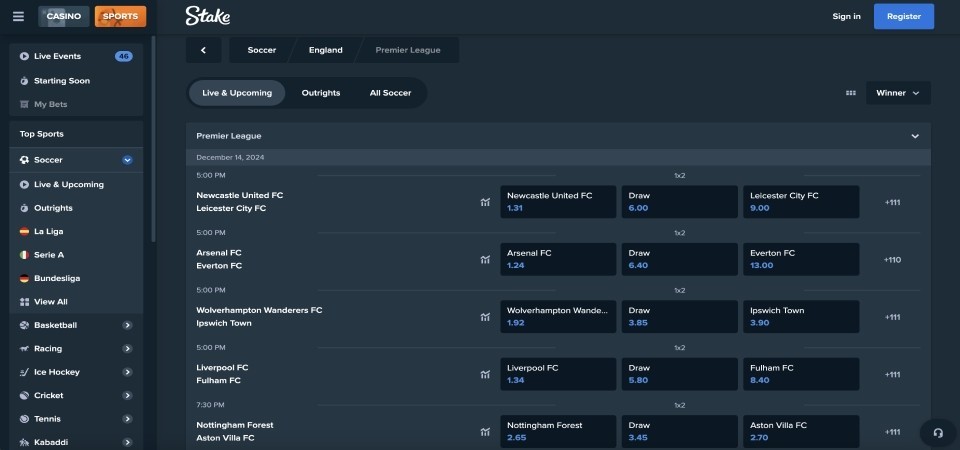Click the sidebar vertical scrollbar

(153, 140)
